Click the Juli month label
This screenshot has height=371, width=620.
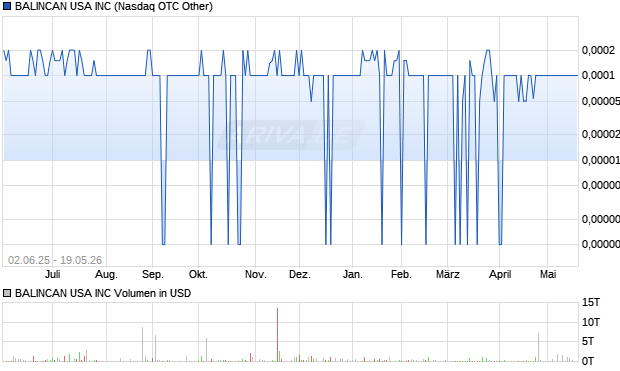[x=53, y=274]
